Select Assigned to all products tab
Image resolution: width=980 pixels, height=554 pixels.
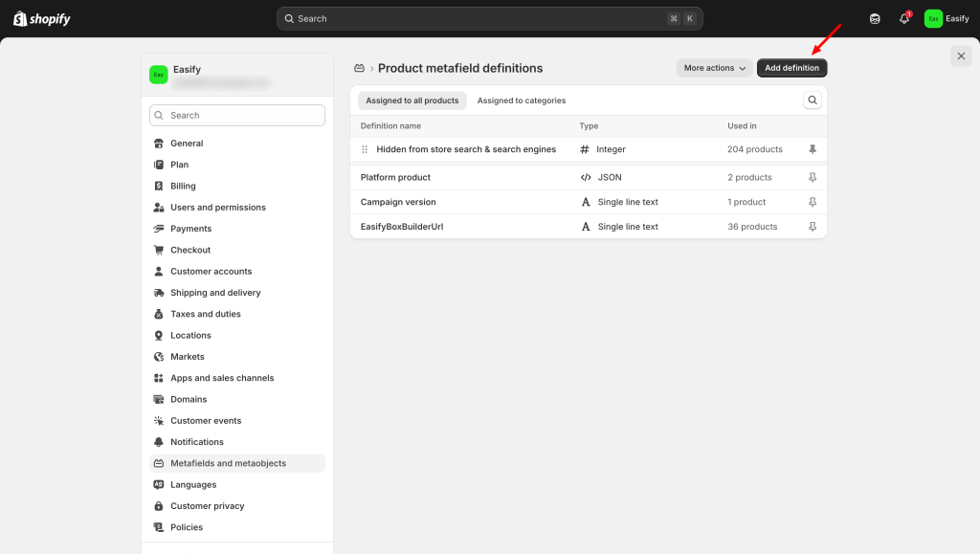pyautogui.click(x=412, y=100)
